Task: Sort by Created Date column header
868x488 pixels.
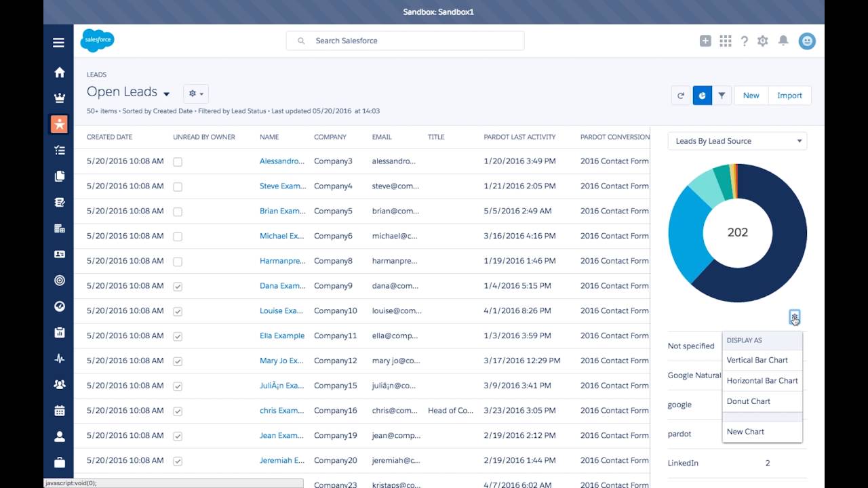Action: (x=109, y=137)
